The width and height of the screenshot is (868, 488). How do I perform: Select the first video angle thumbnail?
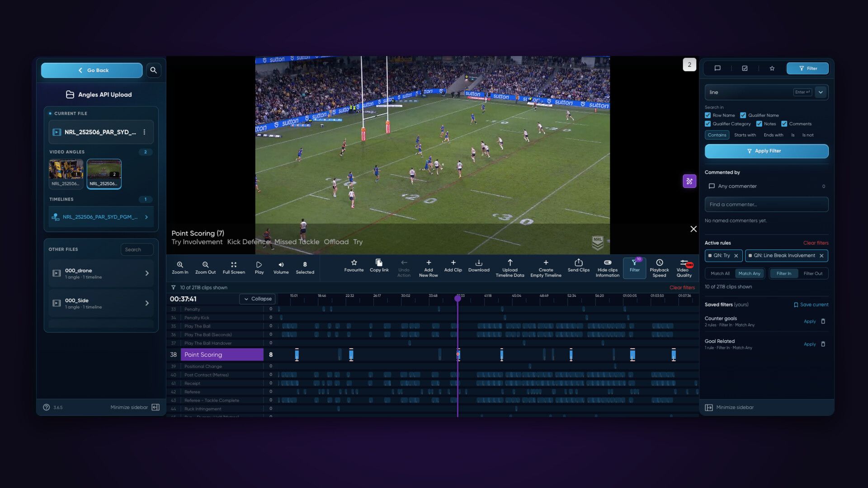point(66,174)
